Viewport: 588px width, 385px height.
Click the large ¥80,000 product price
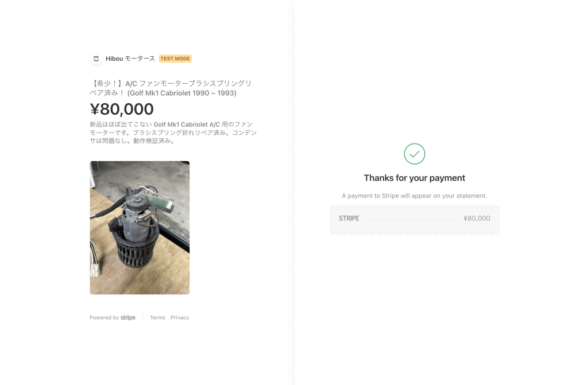point(122,109)
